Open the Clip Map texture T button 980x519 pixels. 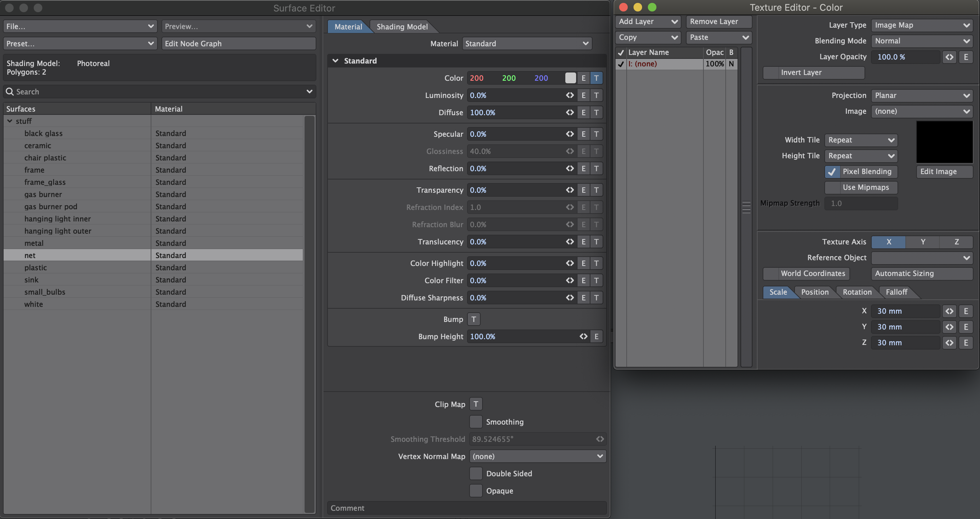coord(476,404)
